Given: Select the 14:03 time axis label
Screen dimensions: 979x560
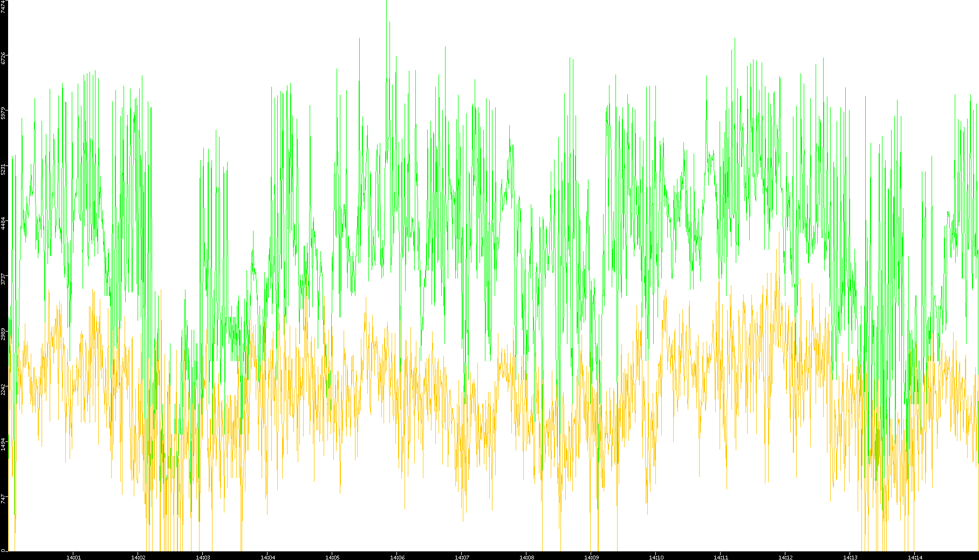Looking at the screenshot, I should (203, 557).
